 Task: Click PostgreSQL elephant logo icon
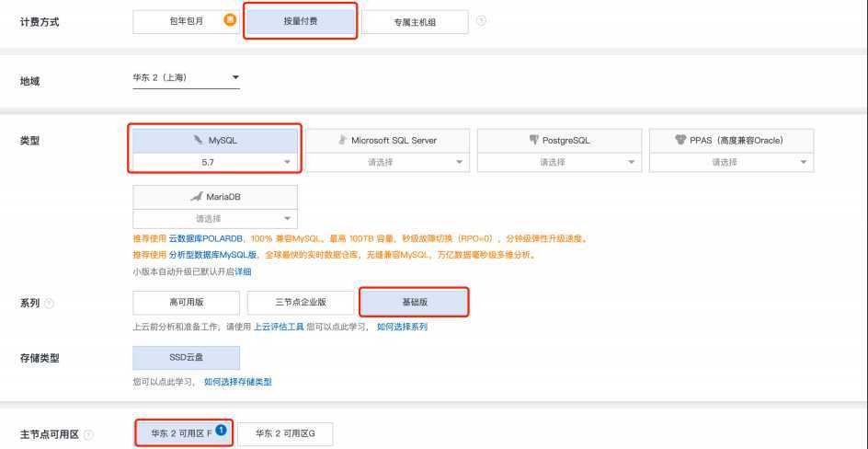coord(533,140)
